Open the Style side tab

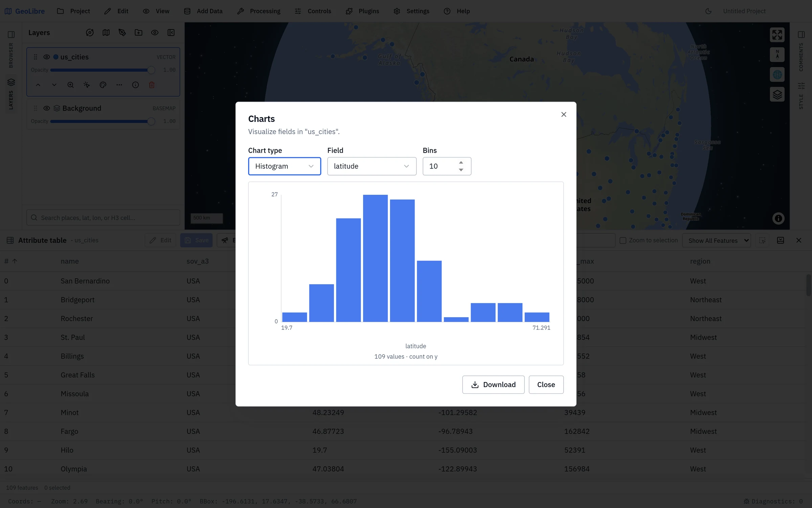(x=801, y=96)
